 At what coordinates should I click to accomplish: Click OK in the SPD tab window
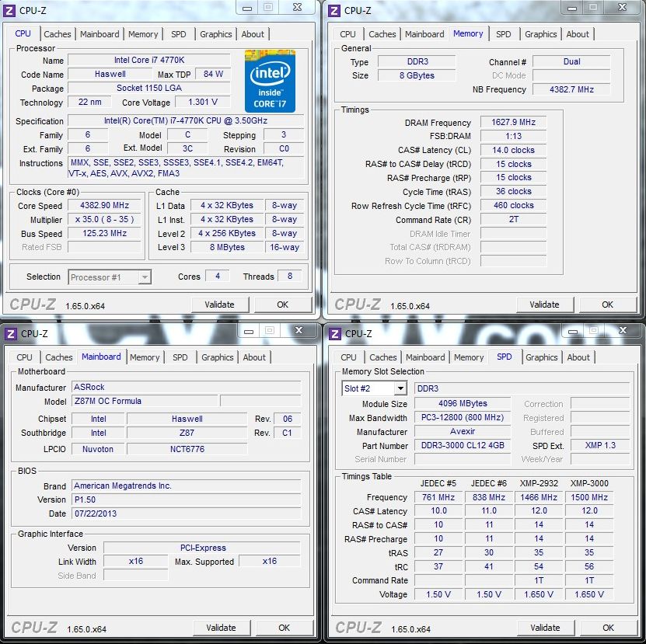(x=609, y=628)
